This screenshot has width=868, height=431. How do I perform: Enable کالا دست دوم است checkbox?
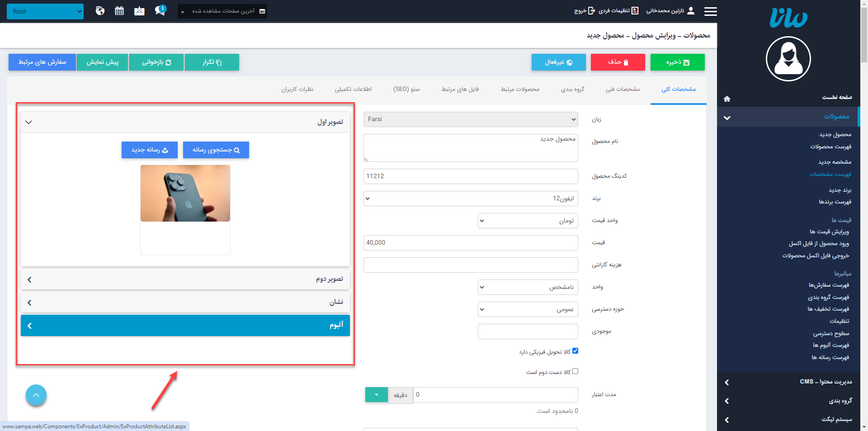[575, 371]
